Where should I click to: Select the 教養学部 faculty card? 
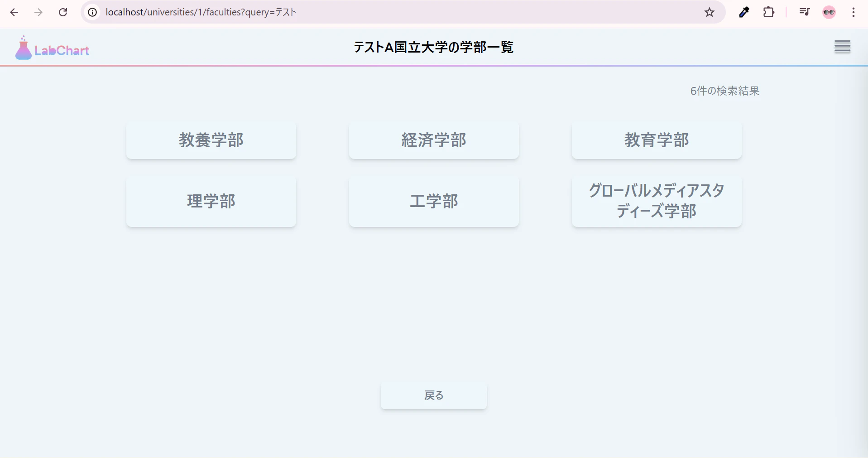coord(211,140)
